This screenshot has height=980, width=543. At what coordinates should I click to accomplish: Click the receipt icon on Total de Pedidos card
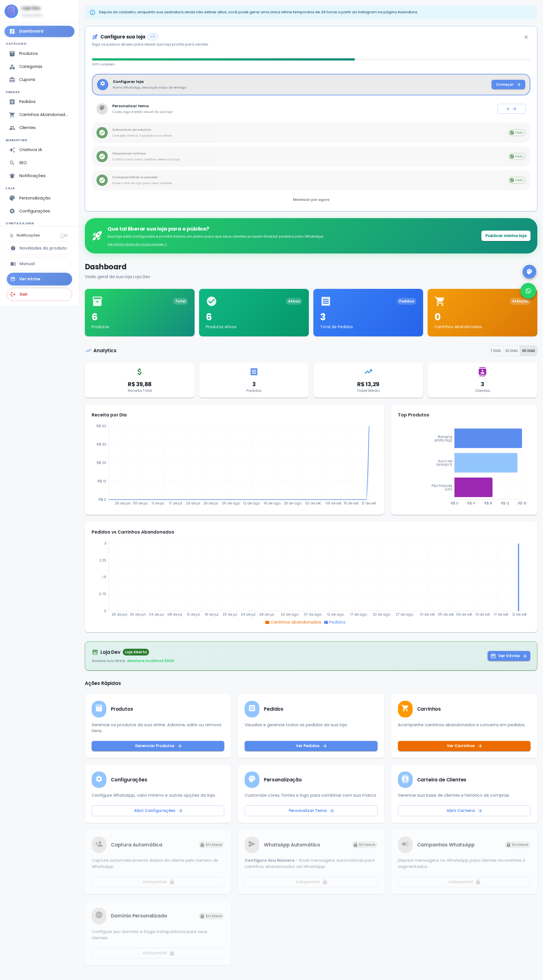[x=326, y=301]
